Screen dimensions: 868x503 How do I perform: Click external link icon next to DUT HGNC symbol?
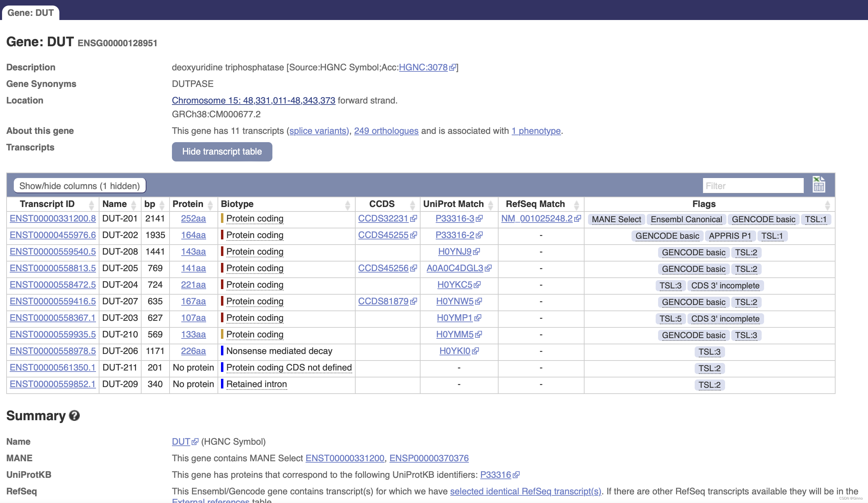click(195, 442)
